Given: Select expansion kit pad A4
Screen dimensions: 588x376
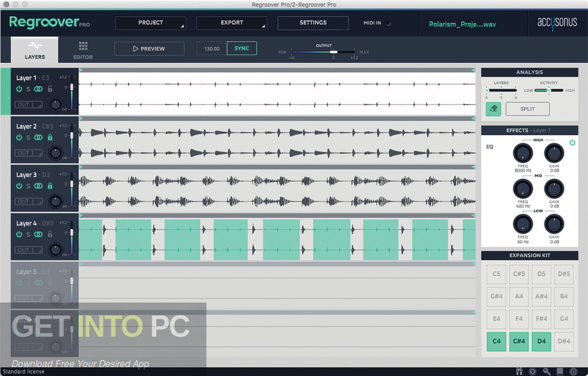Looking at the screenshot, I should [519, 296].
